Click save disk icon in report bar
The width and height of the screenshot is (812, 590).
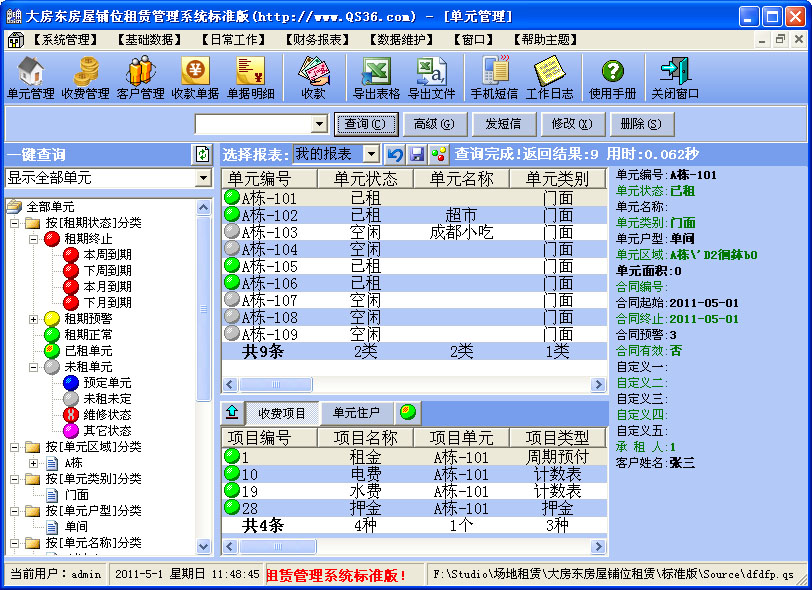click(417, 154)
